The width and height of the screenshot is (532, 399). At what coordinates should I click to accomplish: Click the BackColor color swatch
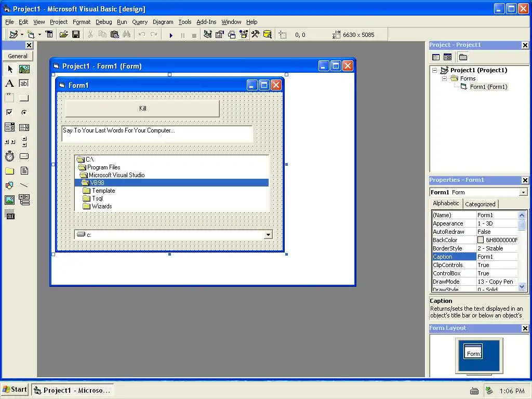point(481,240)
